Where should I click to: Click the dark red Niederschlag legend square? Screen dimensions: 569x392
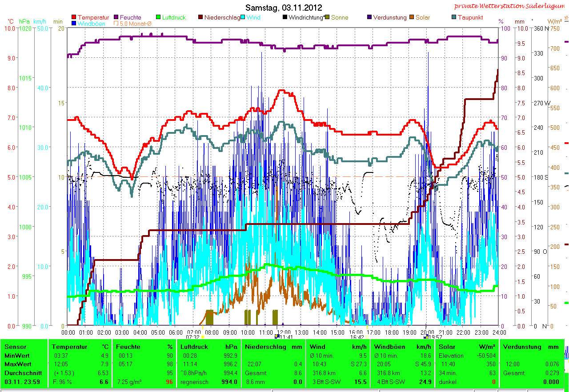tap(200, 18)
